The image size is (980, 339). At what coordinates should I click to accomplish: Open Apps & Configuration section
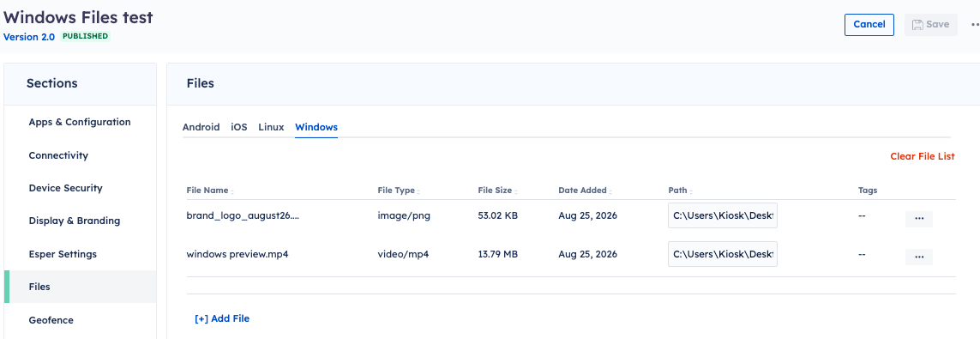pos(80,122)
